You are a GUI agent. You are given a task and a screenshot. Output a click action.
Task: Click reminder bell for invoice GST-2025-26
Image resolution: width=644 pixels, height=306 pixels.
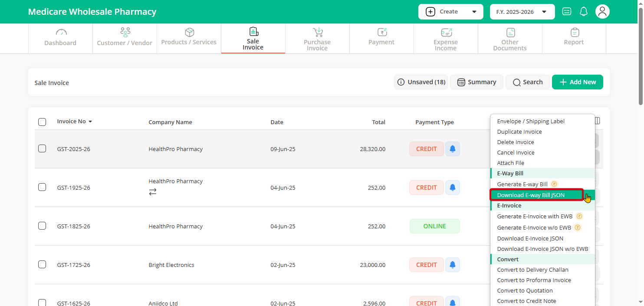tap(453, 149)
